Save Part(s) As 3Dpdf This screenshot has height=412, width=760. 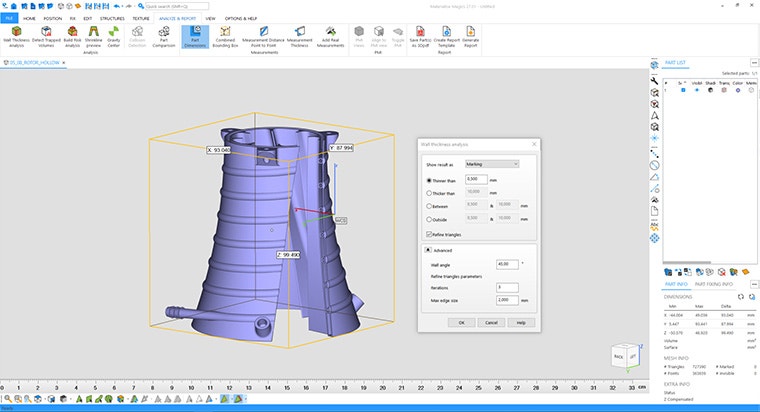tap(420, 37)
